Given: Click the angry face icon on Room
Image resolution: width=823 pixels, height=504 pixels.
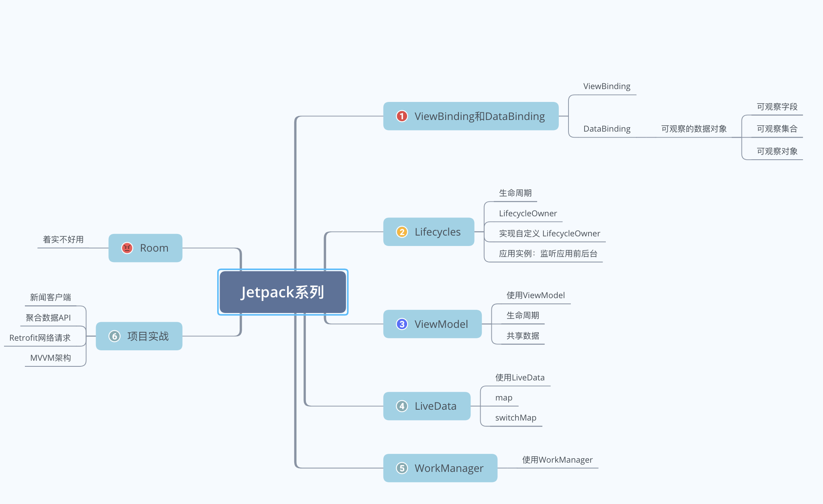Looking at the screenshot, I should [127, 248].
